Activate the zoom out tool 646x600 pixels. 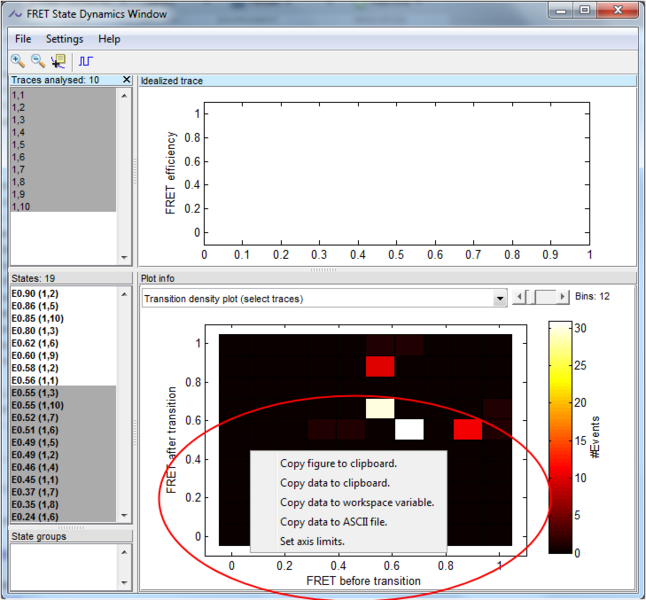[38, 61]
